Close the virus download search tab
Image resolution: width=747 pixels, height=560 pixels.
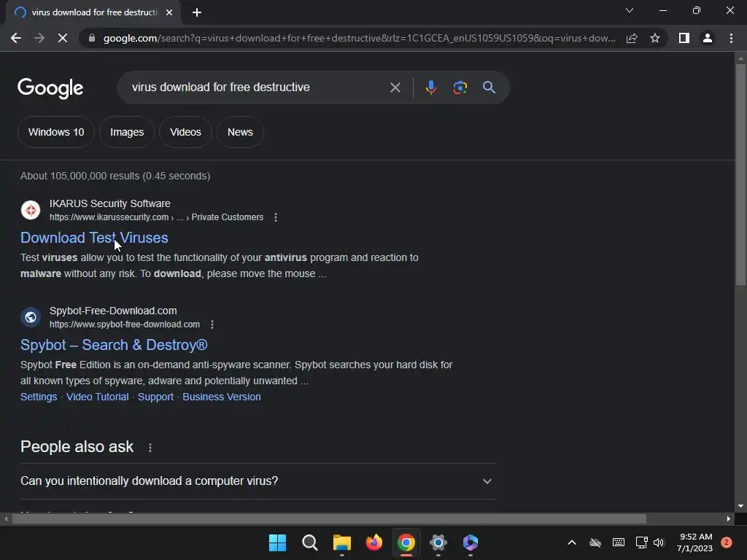pos(169,12)
